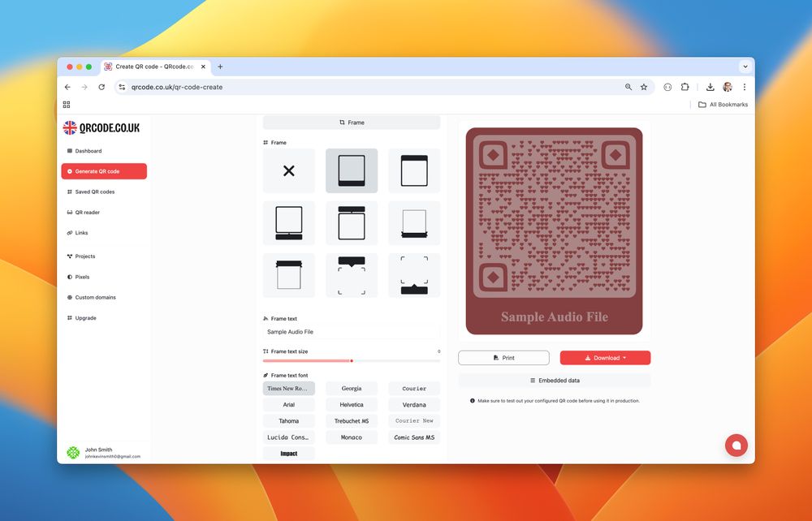Expand the Embedded data section
The image size is (812, 521).
pyautogui.click(x=555, y=379)
